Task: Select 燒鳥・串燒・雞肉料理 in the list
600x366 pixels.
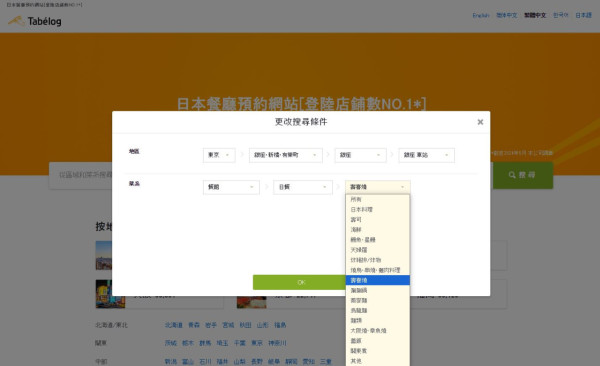Action: (x=377, y=270)
